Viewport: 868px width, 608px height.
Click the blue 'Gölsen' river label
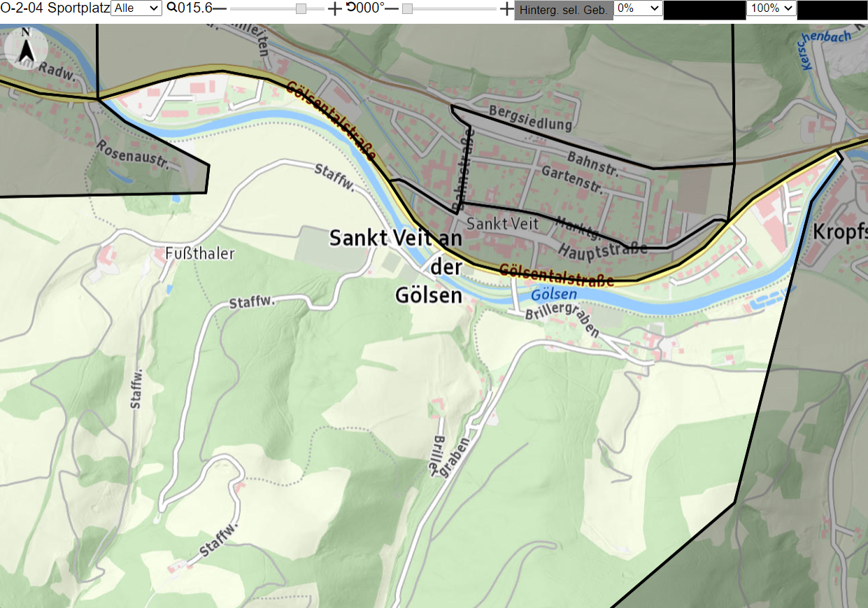point(554,295)
